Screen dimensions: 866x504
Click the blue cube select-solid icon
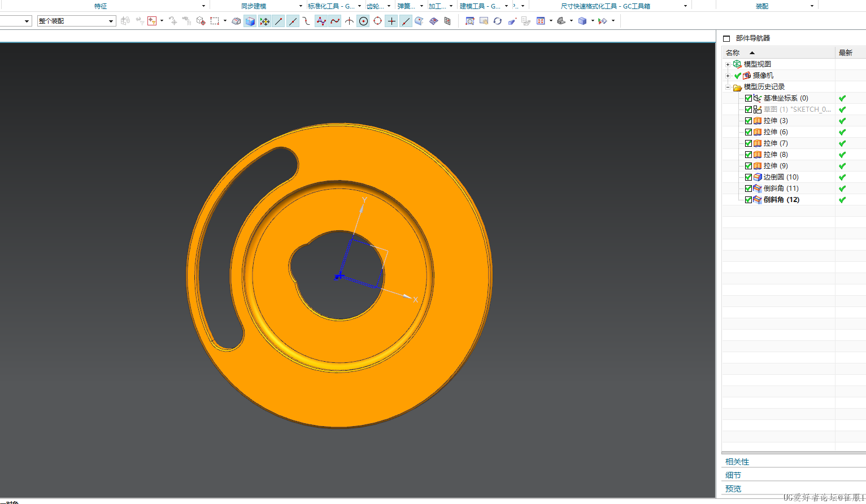[x=250, y=21]
